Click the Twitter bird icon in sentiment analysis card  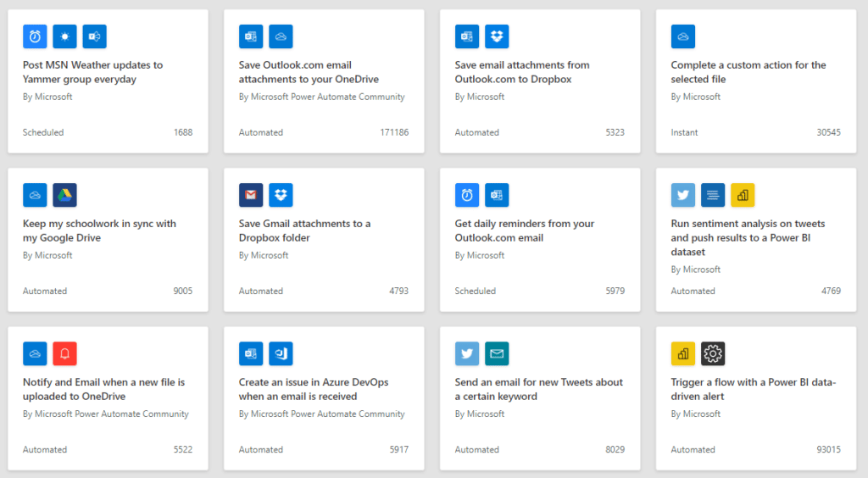[x=683, y=195]
